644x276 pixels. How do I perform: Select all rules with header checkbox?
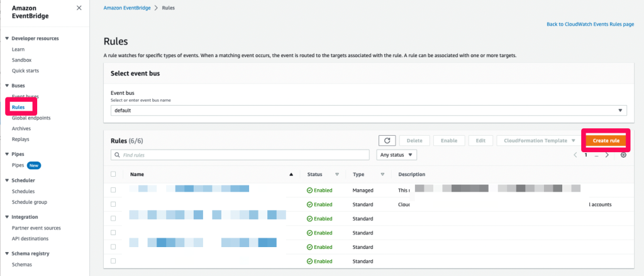click(x=113, y=174)
